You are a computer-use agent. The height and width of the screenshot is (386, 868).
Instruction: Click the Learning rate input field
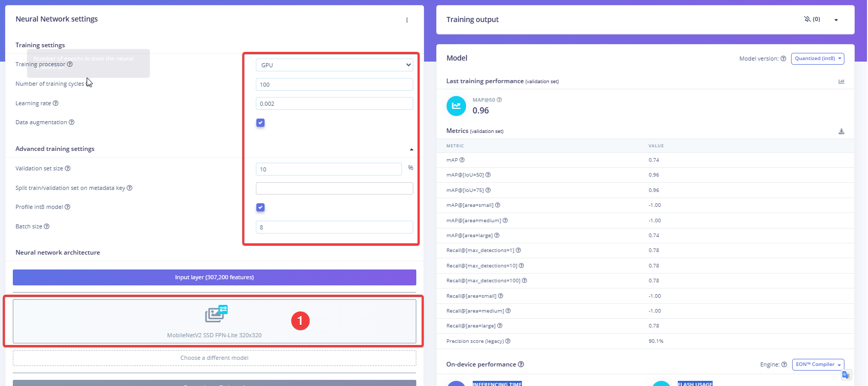pos(334,104)
